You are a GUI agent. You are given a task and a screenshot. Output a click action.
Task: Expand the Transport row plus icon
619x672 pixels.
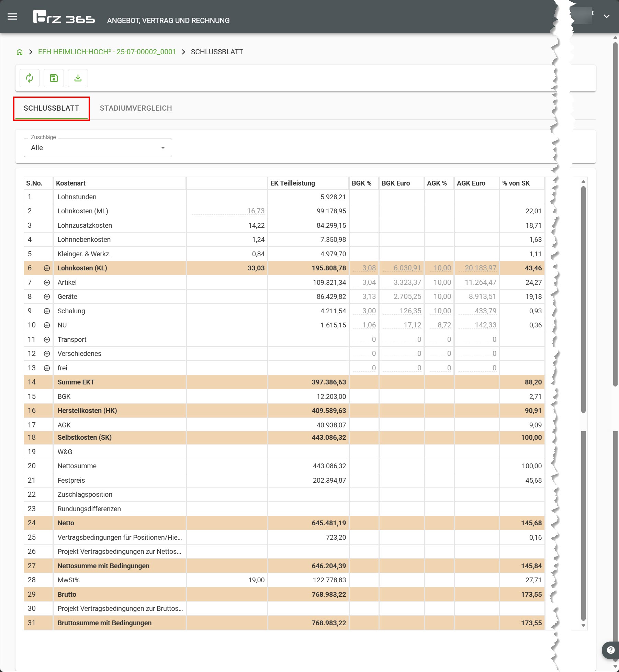47,339
